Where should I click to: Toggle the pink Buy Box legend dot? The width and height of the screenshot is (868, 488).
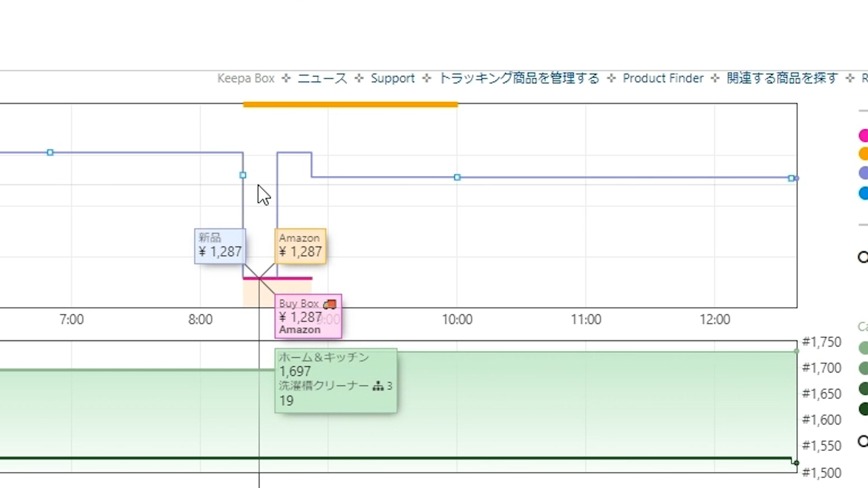coord(863,135)
